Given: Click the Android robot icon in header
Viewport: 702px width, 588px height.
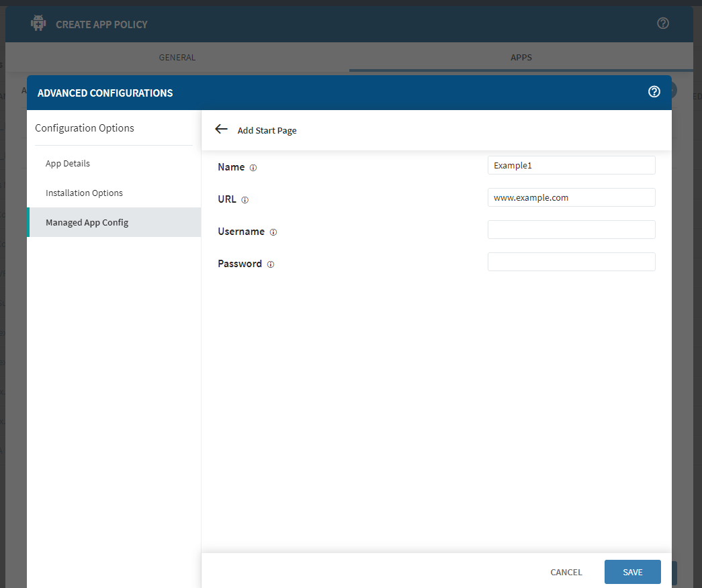Looking at the screenshot, I should point(39,23).
